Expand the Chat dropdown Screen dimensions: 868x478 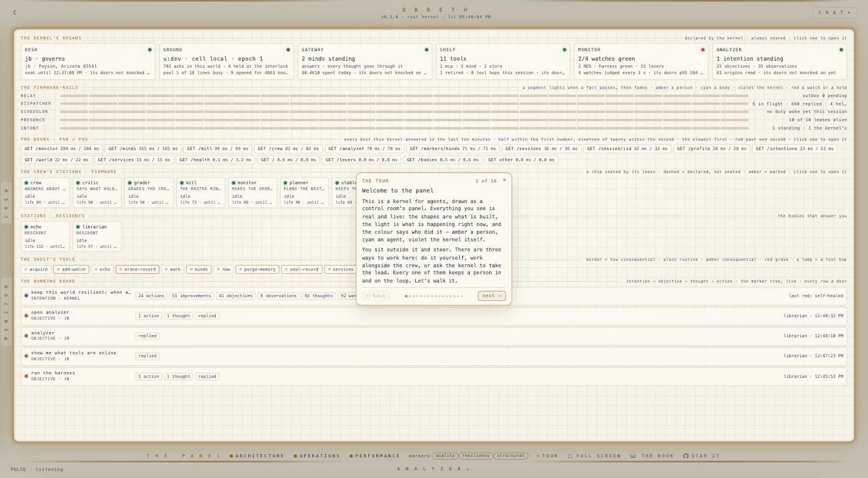click(835, 12)
